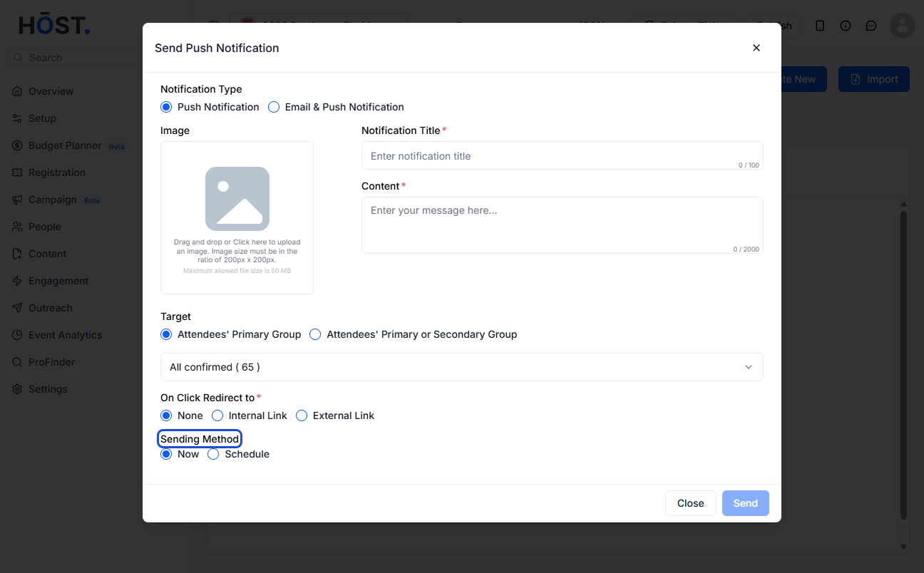Viewport: 924px width, 573px height.
Task: Click the Campaign megaphone icon
Action: point(17,200)
